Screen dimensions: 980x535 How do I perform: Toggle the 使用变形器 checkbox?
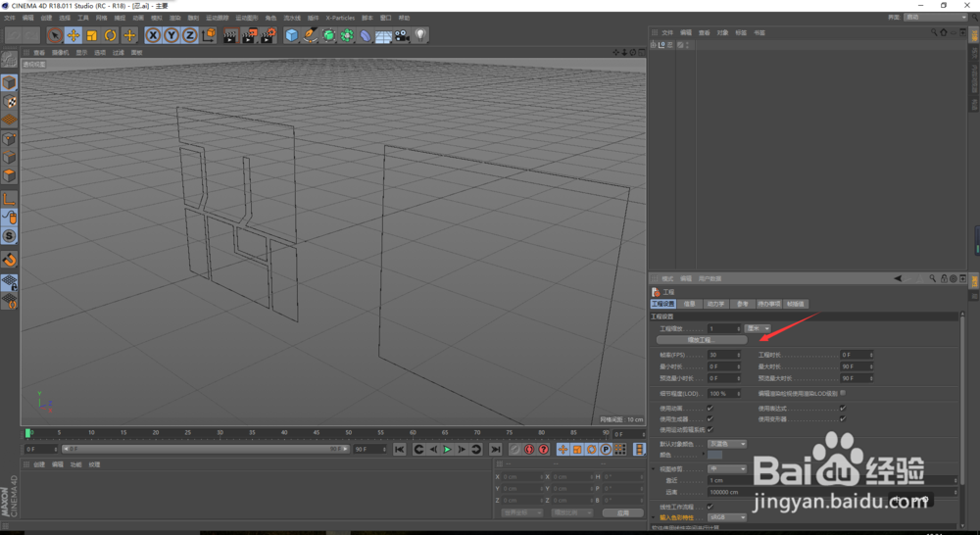pyautogui.click(x=843, y=418)
